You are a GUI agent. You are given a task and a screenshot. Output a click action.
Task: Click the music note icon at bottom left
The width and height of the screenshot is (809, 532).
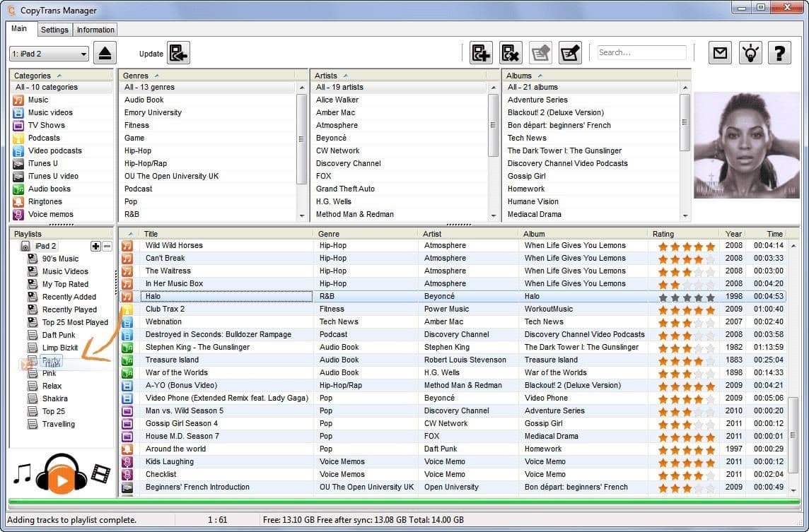[23, 475]
